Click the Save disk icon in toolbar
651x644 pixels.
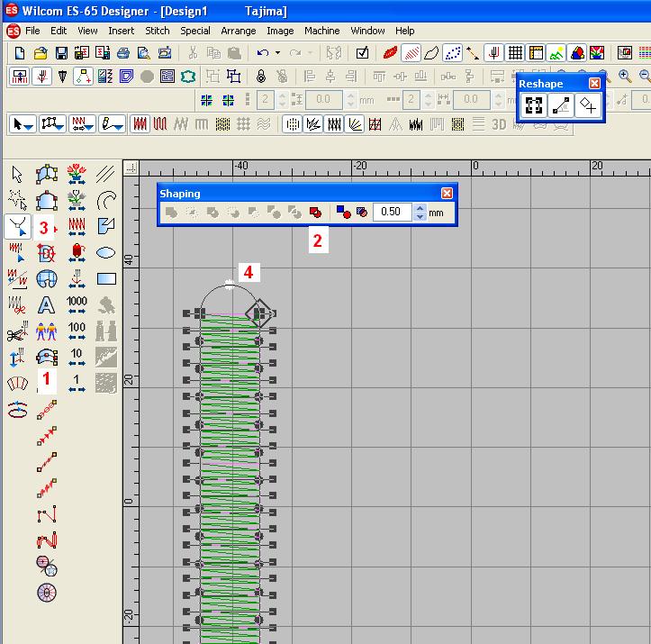pos(61,54)
